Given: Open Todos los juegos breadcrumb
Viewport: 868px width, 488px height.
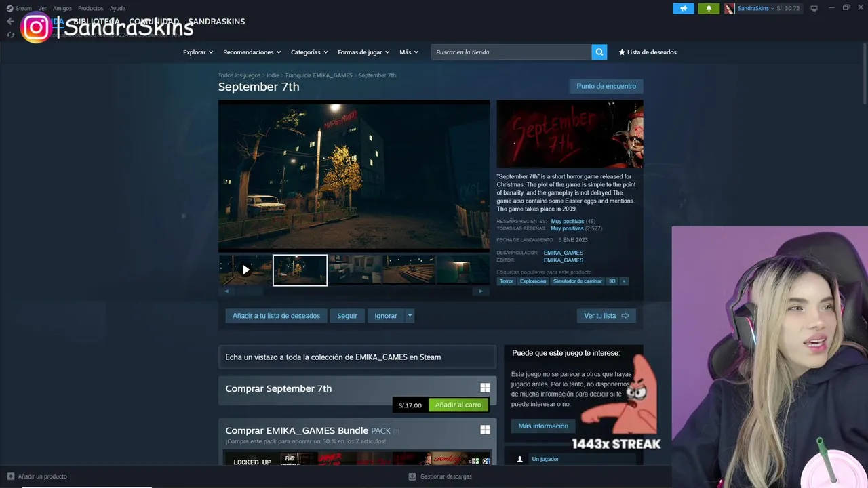Looking at the screenshot, I should coord(239,75).
